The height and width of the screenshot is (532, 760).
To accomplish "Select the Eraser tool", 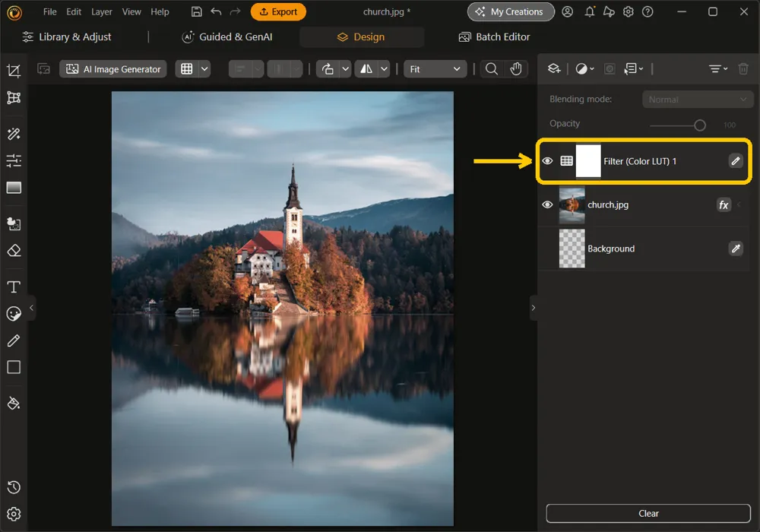I will point(14,251).
